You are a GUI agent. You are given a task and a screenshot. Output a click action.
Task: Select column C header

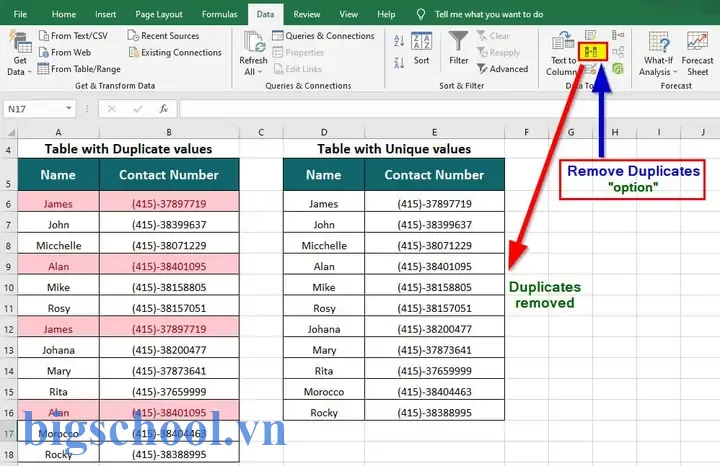(261, 132)
